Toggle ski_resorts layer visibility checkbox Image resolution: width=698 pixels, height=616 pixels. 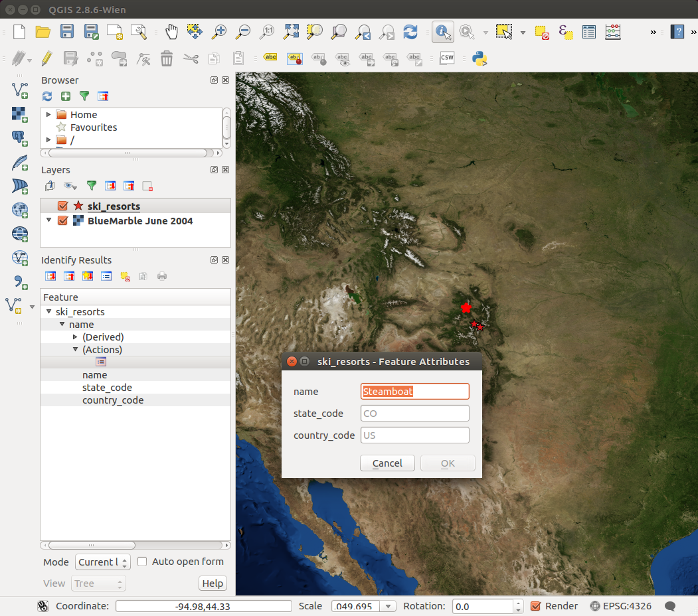[x=63, y=206]
